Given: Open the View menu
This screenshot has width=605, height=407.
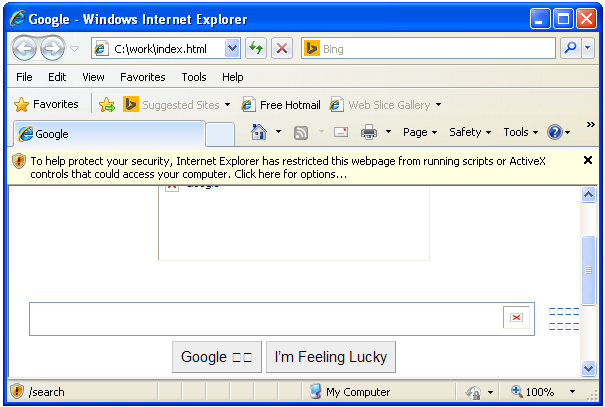Looking at the screenshot, I should click(93, 77).
